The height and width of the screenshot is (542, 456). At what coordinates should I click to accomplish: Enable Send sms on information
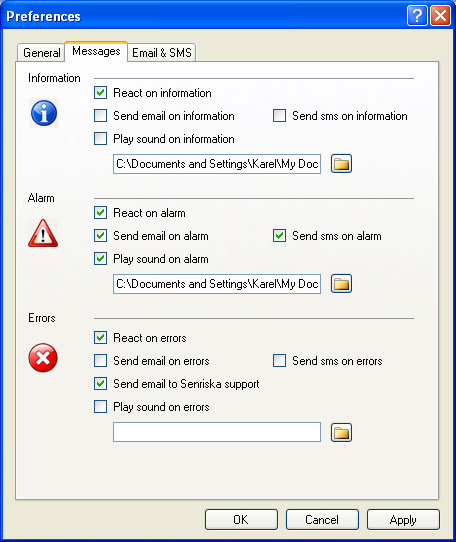point(279,116)
